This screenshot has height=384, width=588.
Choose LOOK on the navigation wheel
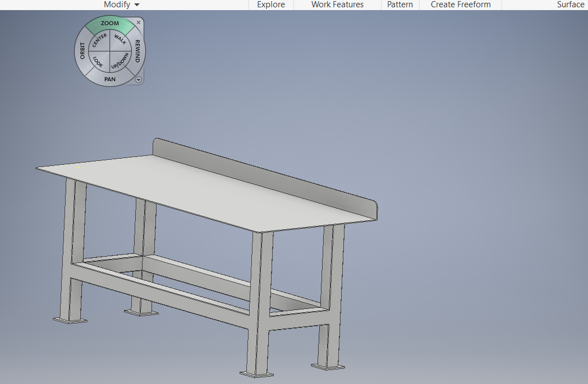pyautogui.click(x=98, y=62)
